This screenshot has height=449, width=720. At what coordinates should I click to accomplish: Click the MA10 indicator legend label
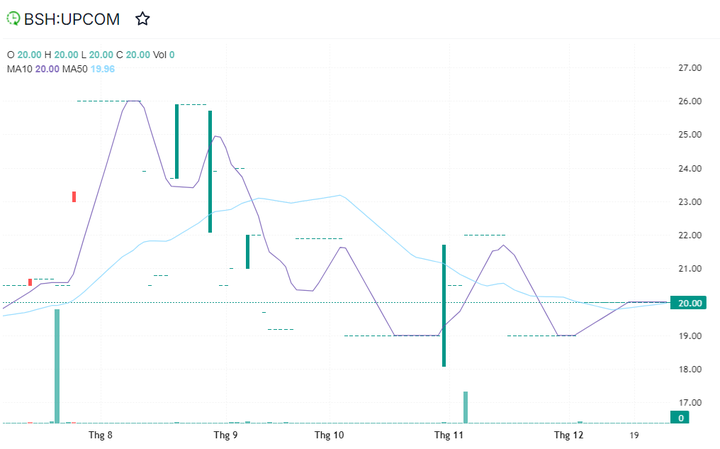pos(20,68)
